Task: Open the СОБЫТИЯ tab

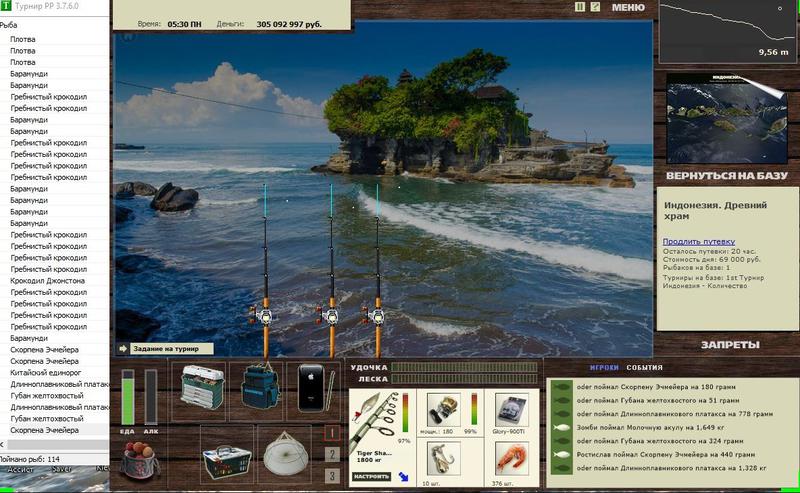Action: pos(644,367)
